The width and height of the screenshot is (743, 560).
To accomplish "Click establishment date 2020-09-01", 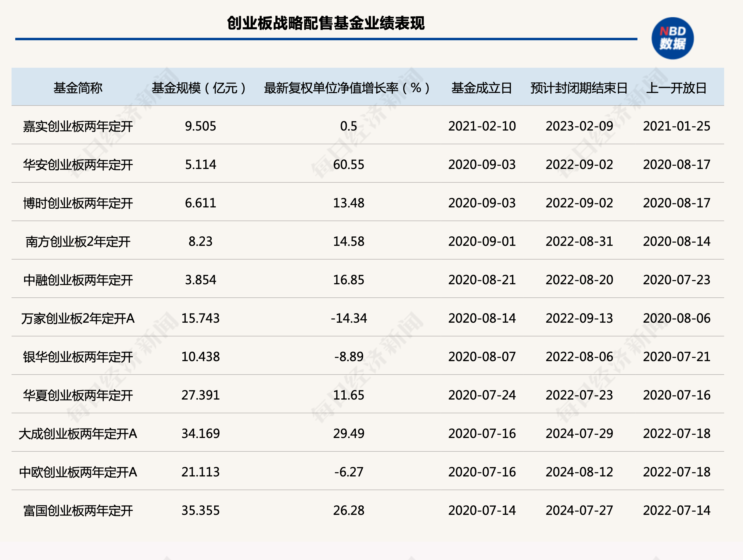I will pyautogui.click(x=482, y=242).
